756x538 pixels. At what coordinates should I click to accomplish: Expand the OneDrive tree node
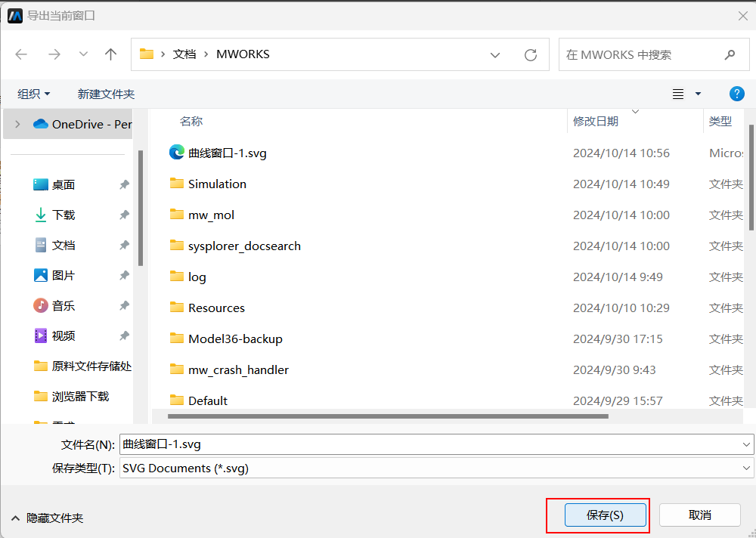(18, 125)
